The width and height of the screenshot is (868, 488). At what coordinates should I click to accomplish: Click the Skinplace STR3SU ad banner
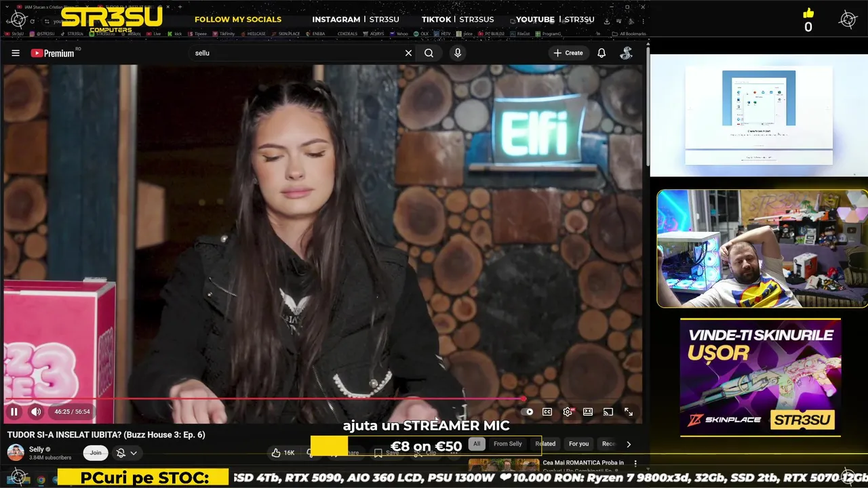[760, 377]
